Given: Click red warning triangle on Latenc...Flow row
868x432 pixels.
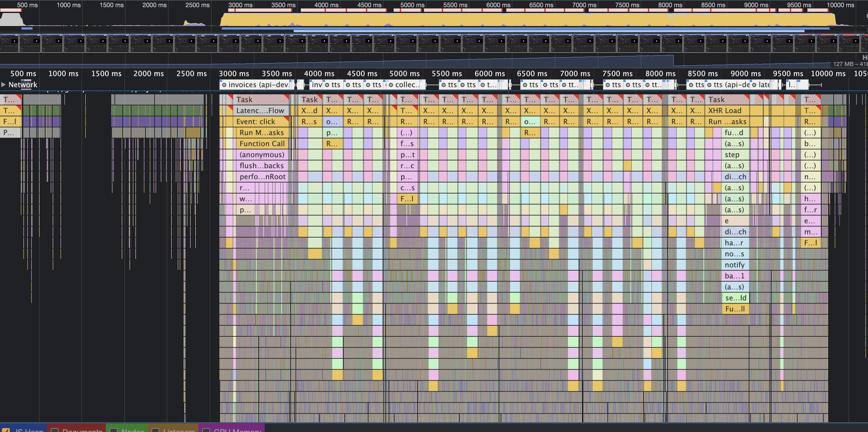Looking at the screenshot, I should coord(231,108).
